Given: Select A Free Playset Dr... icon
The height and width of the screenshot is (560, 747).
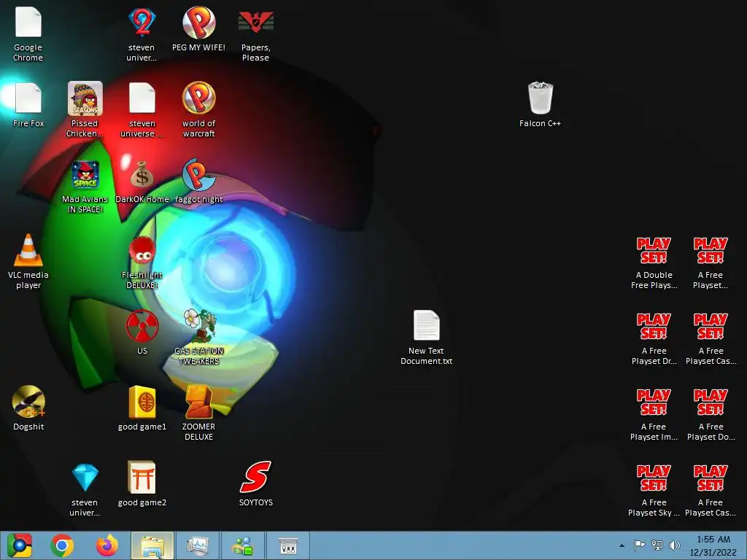Looking at the screenshot, I should pyautogui.click(x=654, y=326).
